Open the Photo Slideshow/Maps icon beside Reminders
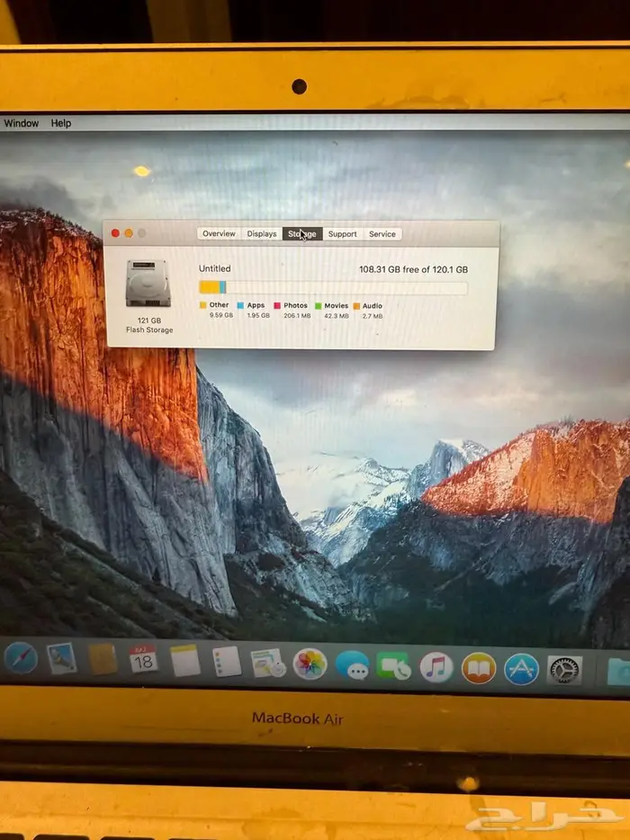 268,664
